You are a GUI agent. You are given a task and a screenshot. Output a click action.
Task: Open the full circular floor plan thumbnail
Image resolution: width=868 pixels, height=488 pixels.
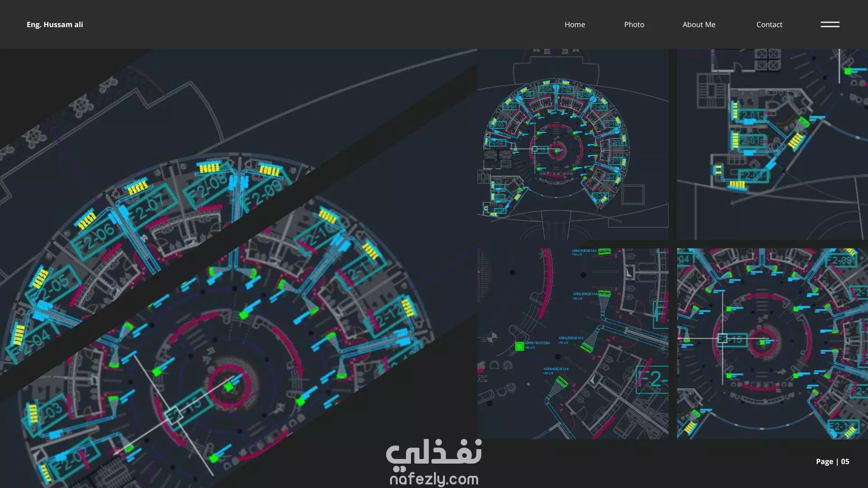pos(573,144)
